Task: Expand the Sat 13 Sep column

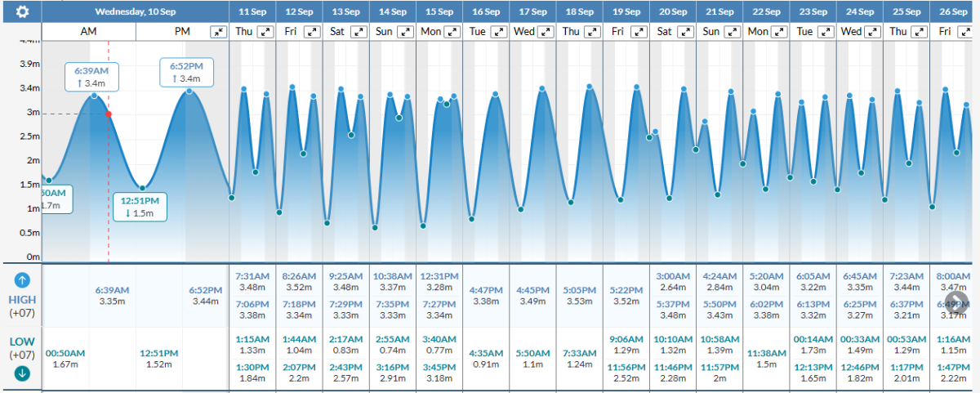Action: pyautogui.click(x=359, y=31)
